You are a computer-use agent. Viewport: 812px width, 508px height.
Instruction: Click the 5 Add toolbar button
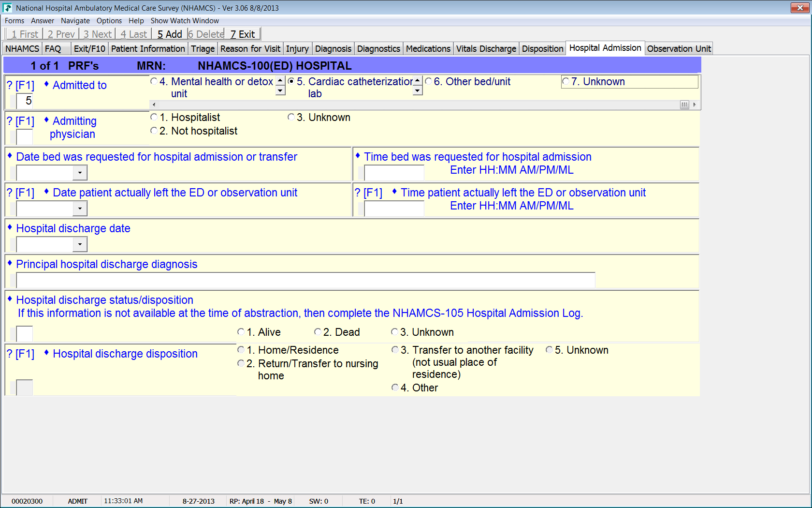click(170, 34)
